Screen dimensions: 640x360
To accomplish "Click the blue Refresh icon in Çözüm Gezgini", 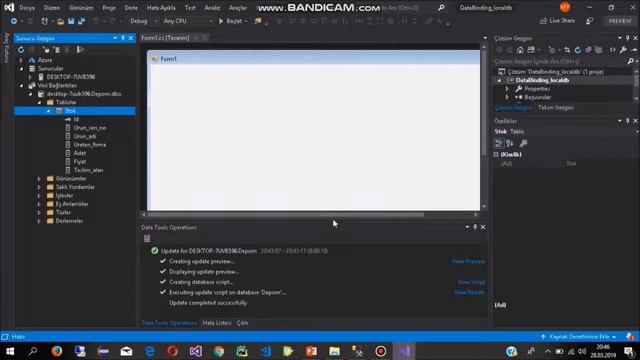I will (x=578, y=50).
